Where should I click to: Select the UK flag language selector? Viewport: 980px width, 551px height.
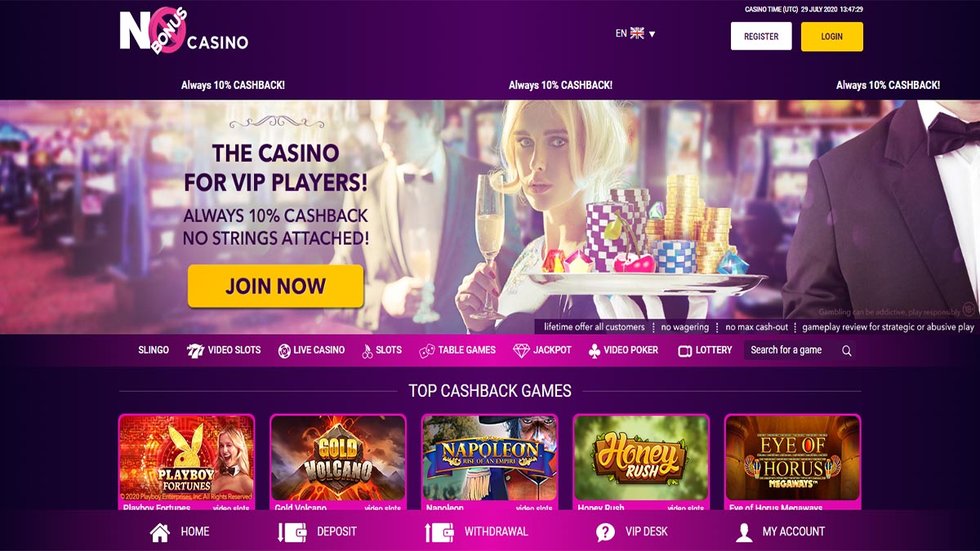637,33
